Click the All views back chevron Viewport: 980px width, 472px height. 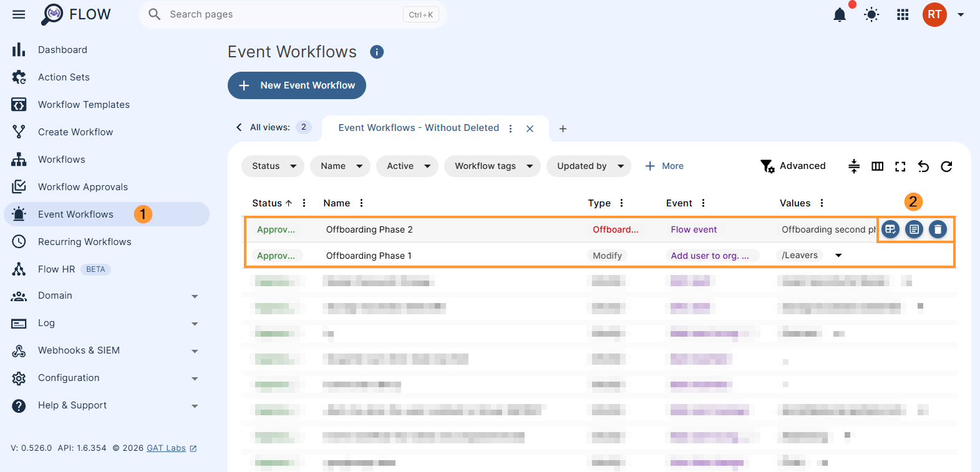[x=239, y=127]
